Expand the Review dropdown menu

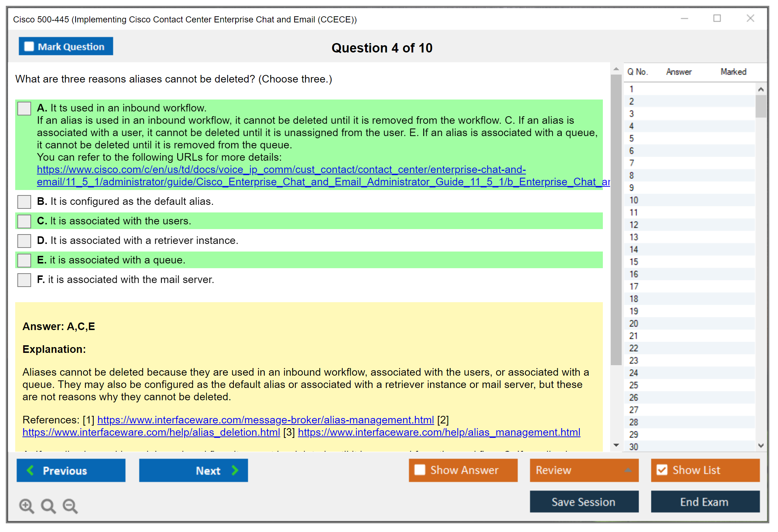click(628, 470)
